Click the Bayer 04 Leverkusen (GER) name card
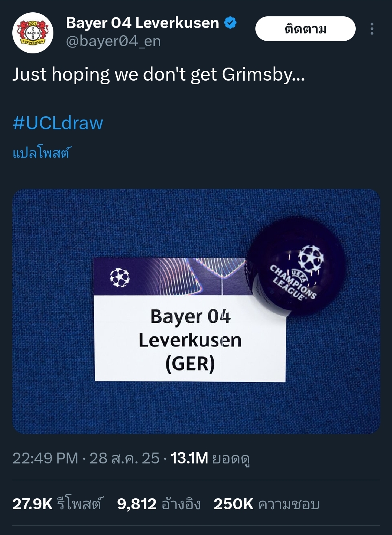Screen dimensions: 392x535 click(x=190, y=320)
